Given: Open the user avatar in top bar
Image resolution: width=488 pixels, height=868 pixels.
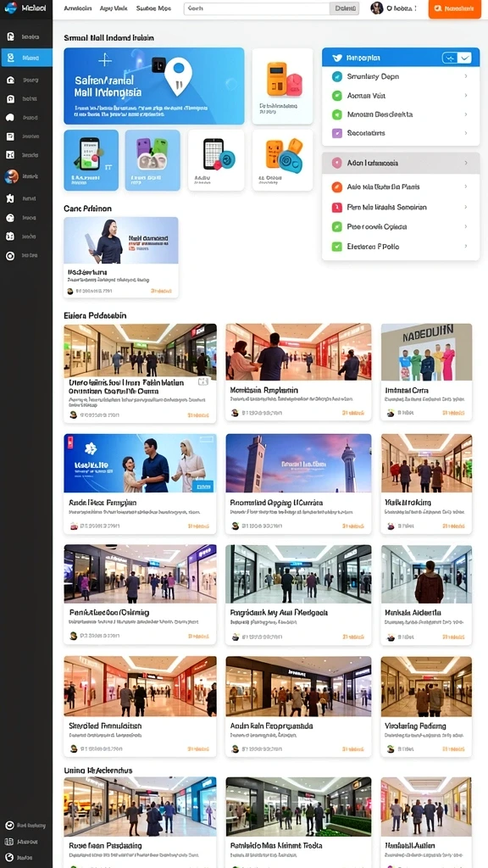Looking at the screenshot, I should point(377,8).
